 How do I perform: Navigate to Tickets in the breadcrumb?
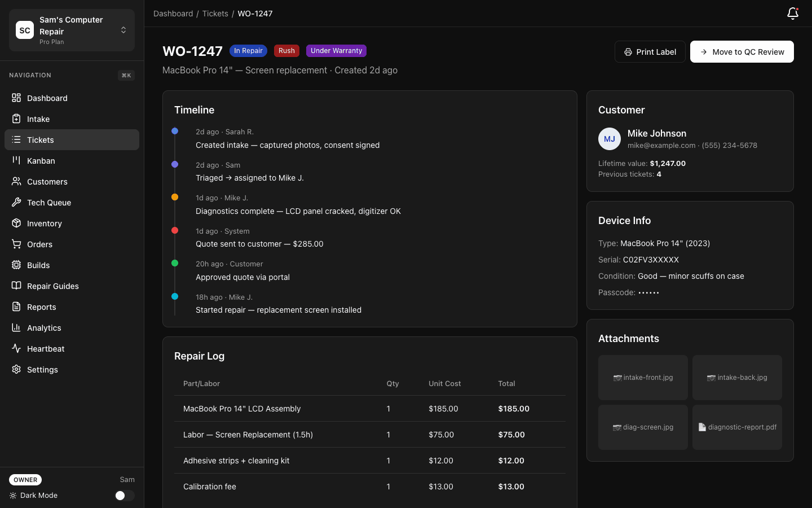215,14
